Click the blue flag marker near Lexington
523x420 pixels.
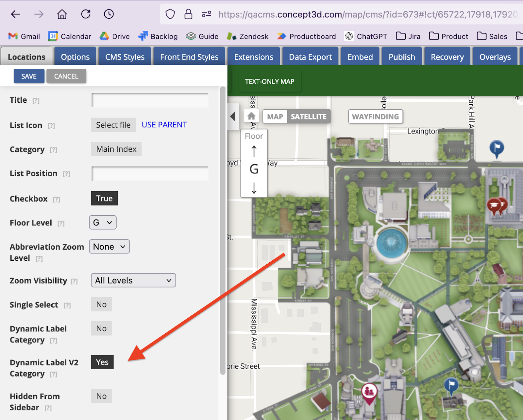tap(497, 148)
